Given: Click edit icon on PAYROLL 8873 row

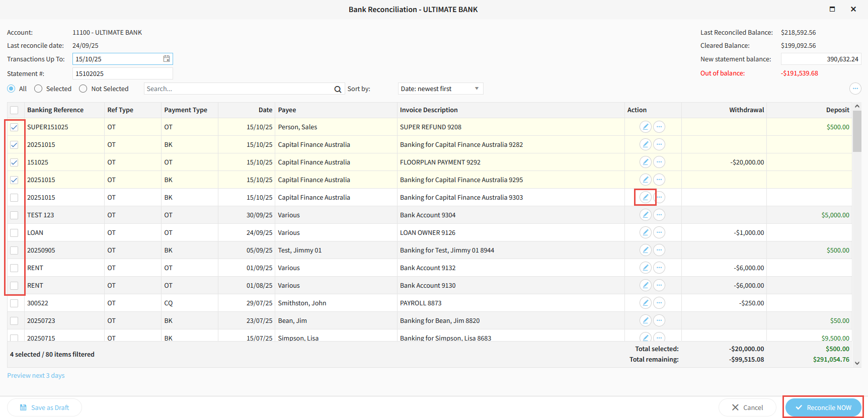Looking at the screenshot, I should pyautogui.click(x=645, y=303).
